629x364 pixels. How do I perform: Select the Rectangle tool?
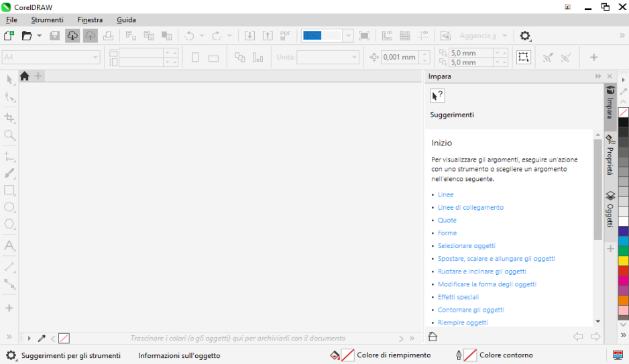9,190
